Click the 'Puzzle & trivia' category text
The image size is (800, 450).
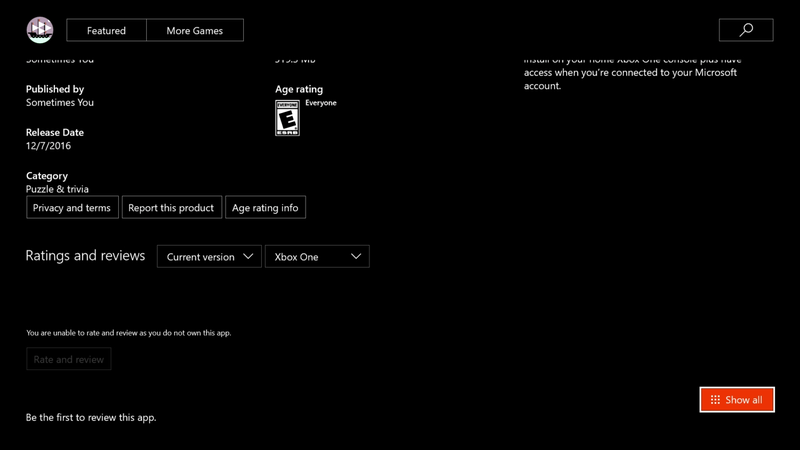[57, 189]
